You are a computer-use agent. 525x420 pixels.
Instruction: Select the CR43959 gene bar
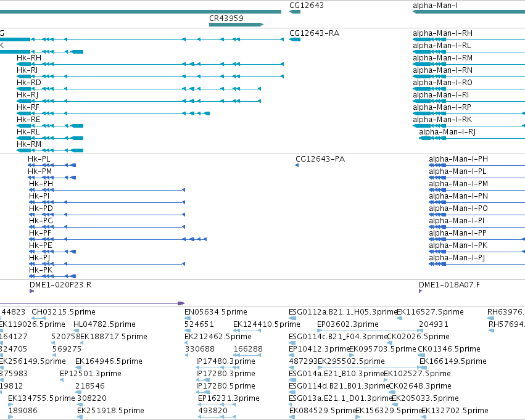(236, 25)
